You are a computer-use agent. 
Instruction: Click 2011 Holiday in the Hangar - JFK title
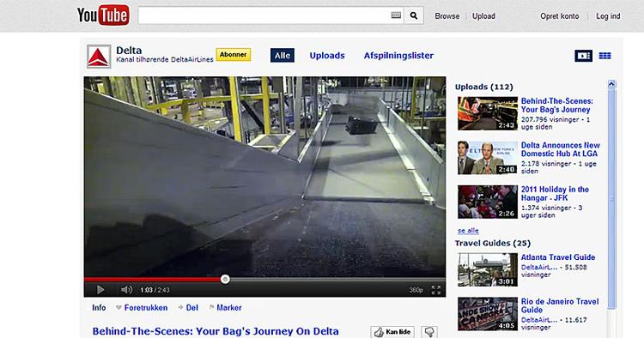[x=555, y=194]
